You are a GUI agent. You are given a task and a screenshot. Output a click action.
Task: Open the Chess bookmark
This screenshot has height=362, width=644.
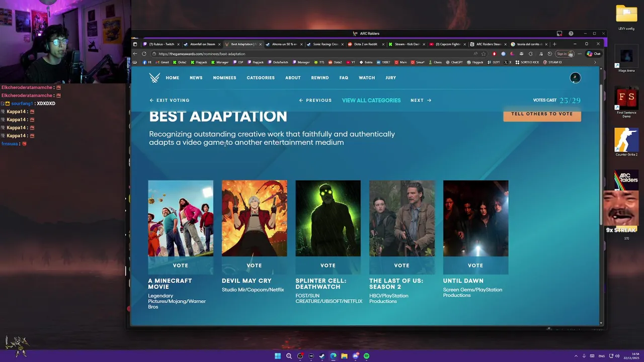pyautogui.click(x=435, y=62)
